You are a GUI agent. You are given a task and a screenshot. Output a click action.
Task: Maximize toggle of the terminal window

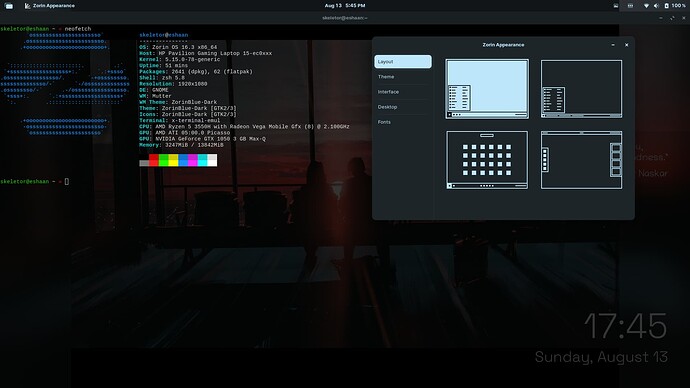tap(672, 18)
